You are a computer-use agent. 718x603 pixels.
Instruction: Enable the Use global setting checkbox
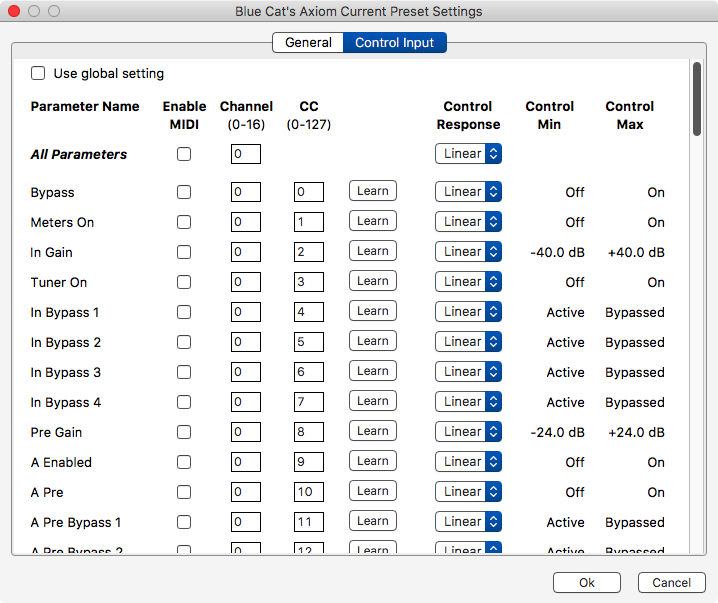[x=38, y=73]
